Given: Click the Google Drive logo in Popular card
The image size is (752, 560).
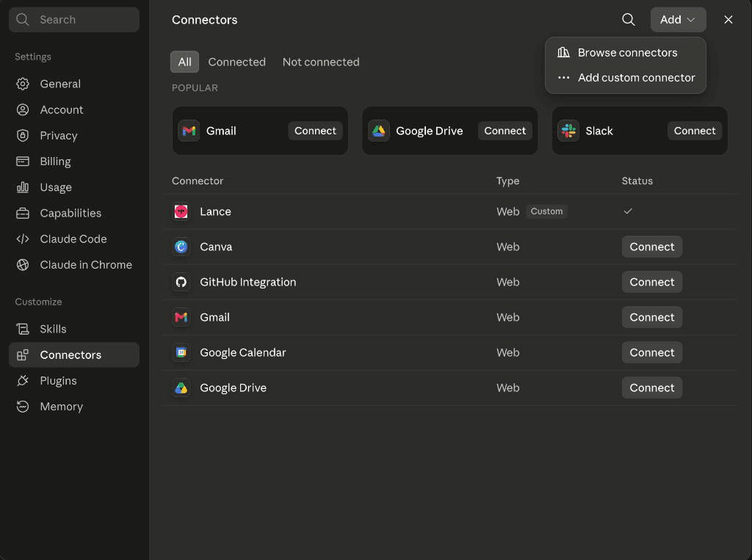Looking at the screenshot, I should tap(379, 131).
